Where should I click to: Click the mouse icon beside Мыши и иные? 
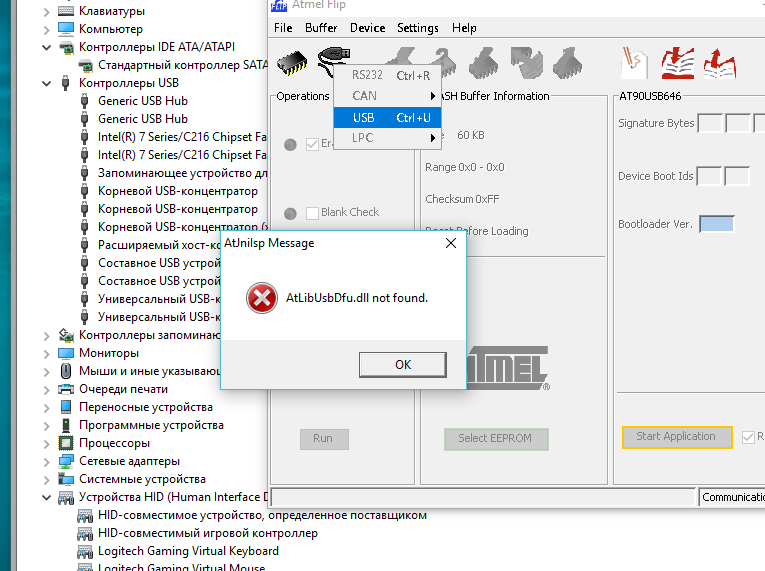click(x=66, y=371)
